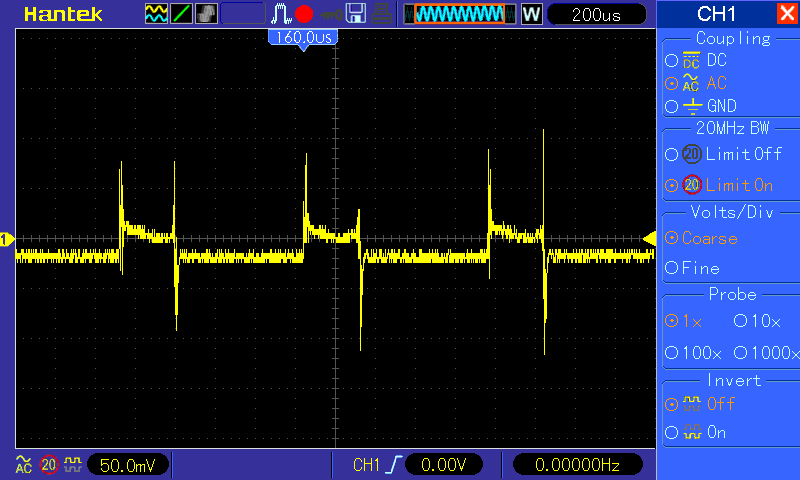Viewport: 800px width, 480px height.
Task: Select Fine Volts/Div adjustment
Action: (692, 268)
